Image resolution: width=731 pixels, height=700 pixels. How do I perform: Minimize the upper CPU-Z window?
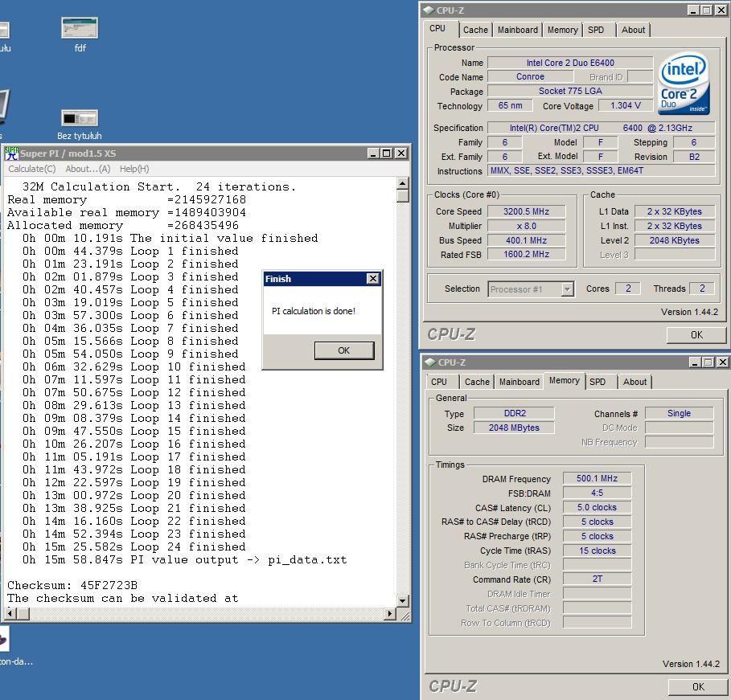[692, 10]
